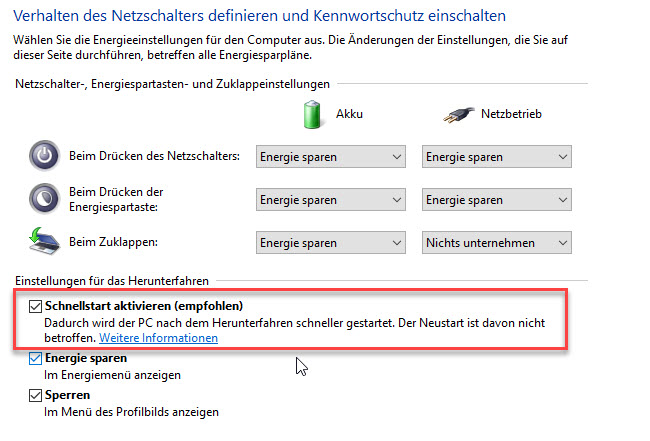Viewport: 650px width, 441px height.
Task: Click the power button Netzschalter icon
Action: pos(44,156)
